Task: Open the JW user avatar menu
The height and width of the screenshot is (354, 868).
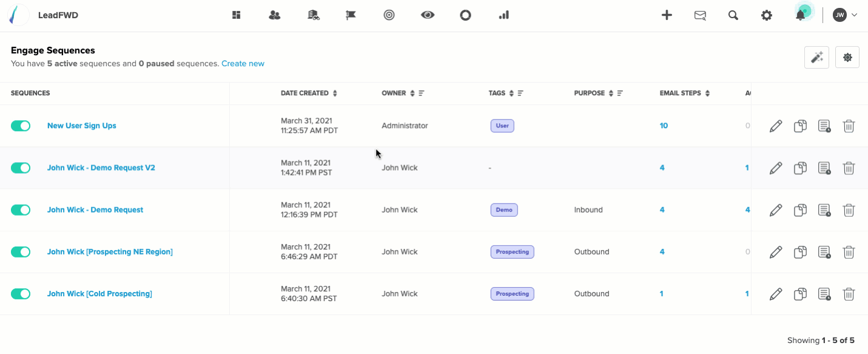Action: (x=845, y=15)
